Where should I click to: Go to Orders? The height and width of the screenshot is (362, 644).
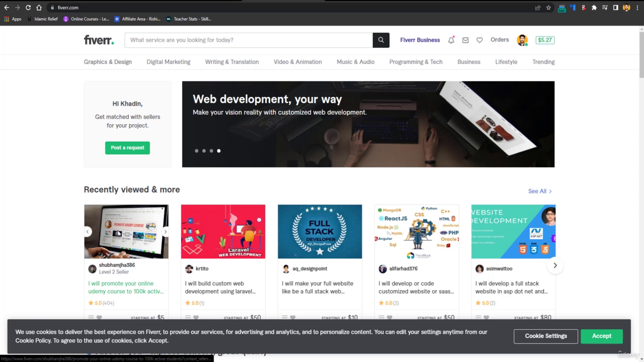[500, 40]
